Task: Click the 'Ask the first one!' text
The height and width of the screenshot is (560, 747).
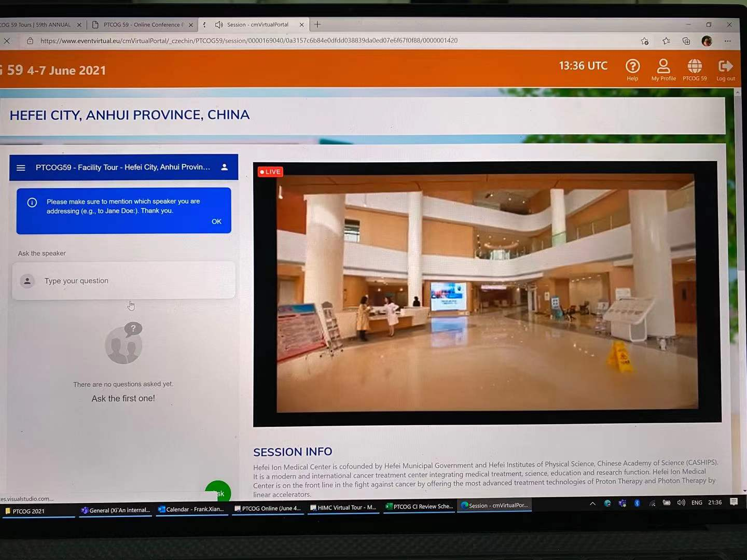Action: tap(123, 398)
